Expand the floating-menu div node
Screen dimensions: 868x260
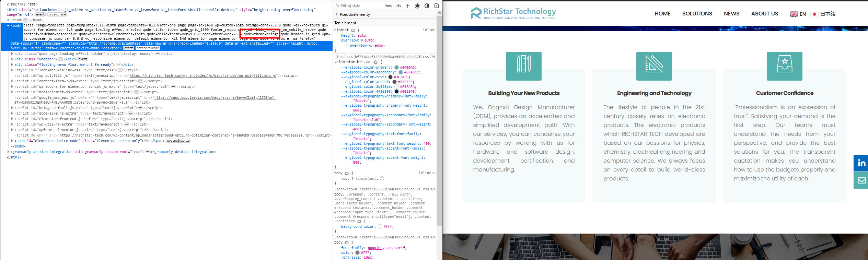pos(12,64)
